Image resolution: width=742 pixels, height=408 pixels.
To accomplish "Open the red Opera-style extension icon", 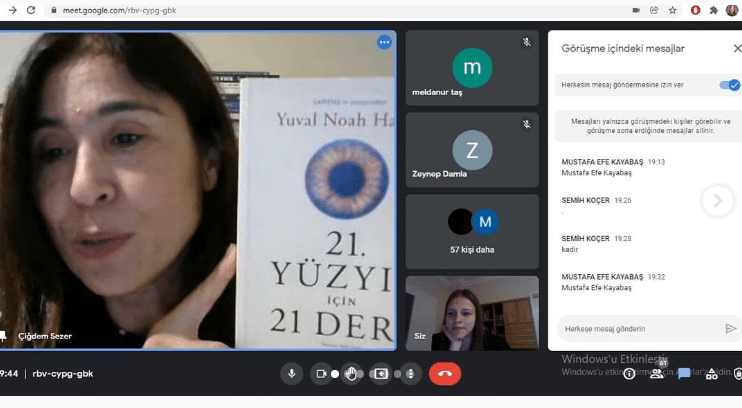I will (x=695, y=10).
